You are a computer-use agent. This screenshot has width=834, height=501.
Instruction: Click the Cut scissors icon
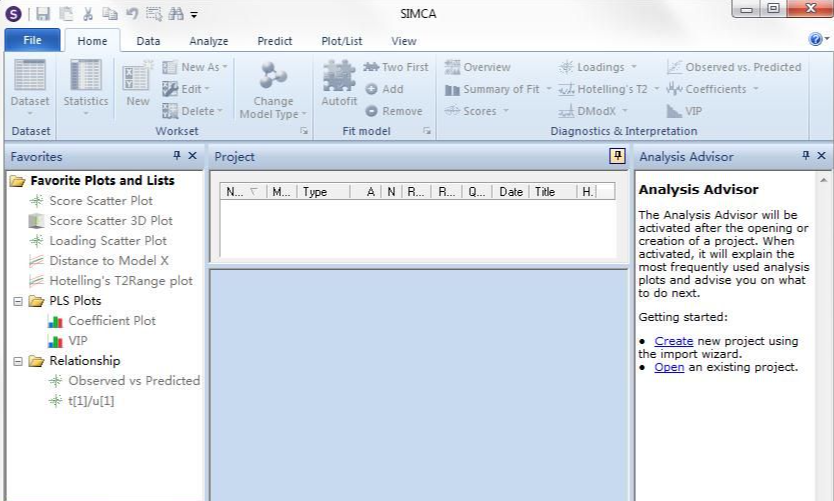[88, 14]
